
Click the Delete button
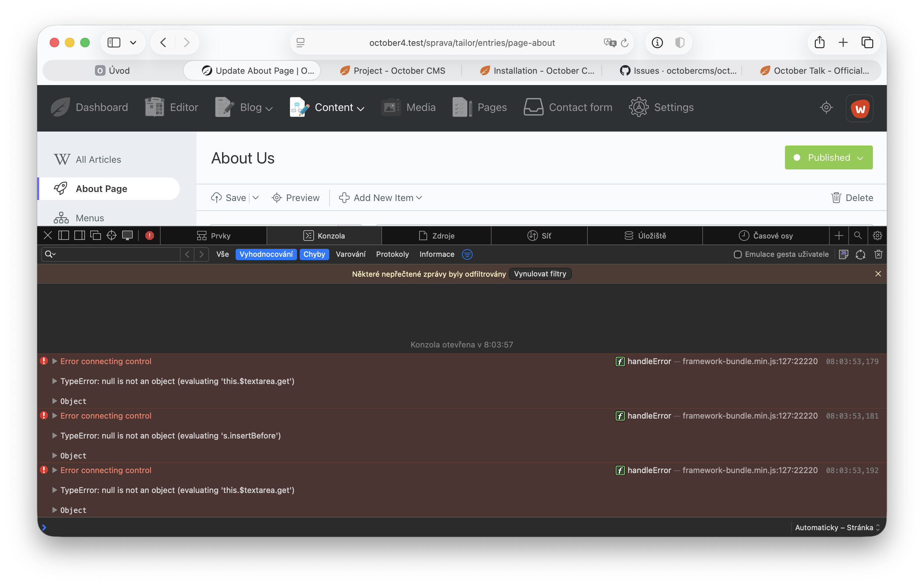click(852, 198)
